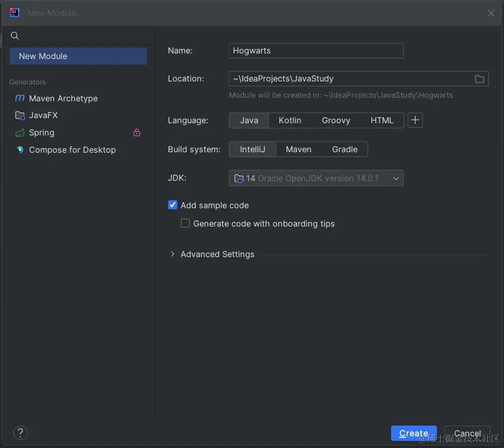Click the Spring leaf icon
This screenshot has height=448, width=504.
[20, 132]
